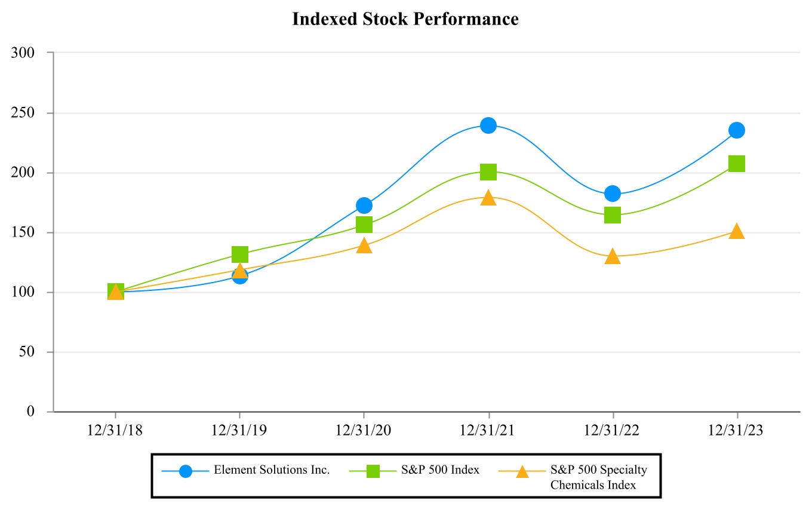Click the 250 y-axis label

(23, 113)
